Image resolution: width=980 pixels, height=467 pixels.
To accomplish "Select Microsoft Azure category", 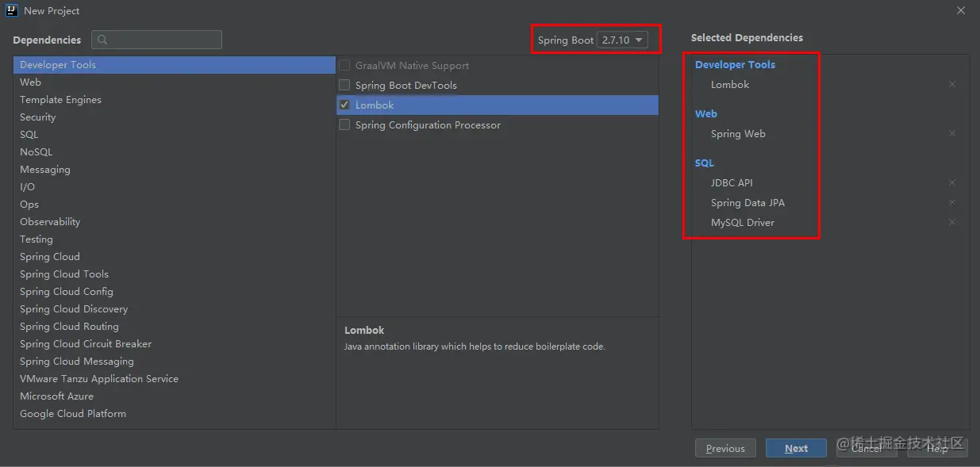I will click(175, 396).
